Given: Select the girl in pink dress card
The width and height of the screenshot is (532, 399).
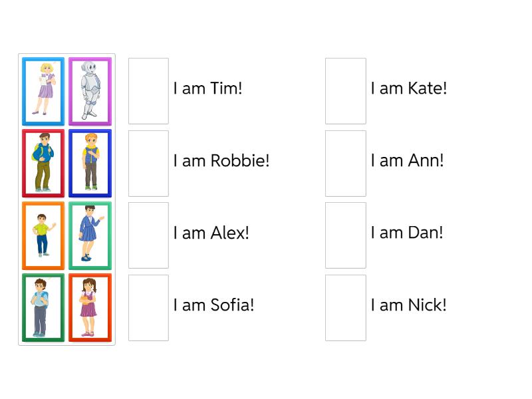Looking at the screenshot, I should pyautogui.click(x=90, y=308).
